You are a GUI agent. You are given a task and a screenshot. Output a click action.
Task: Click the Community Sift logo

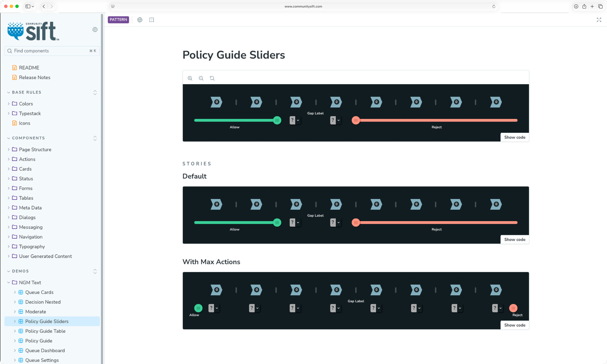(33, 31)
